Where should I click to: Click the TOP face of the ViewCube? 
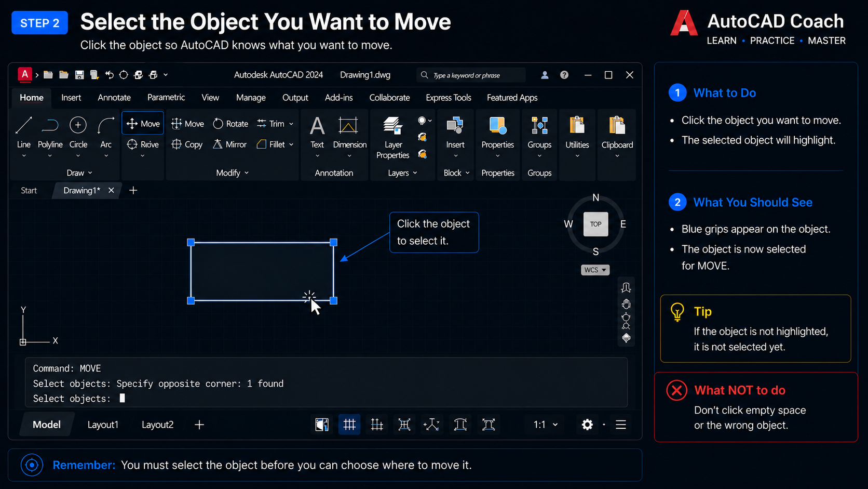pyautogui.click(x=595, y=224)
